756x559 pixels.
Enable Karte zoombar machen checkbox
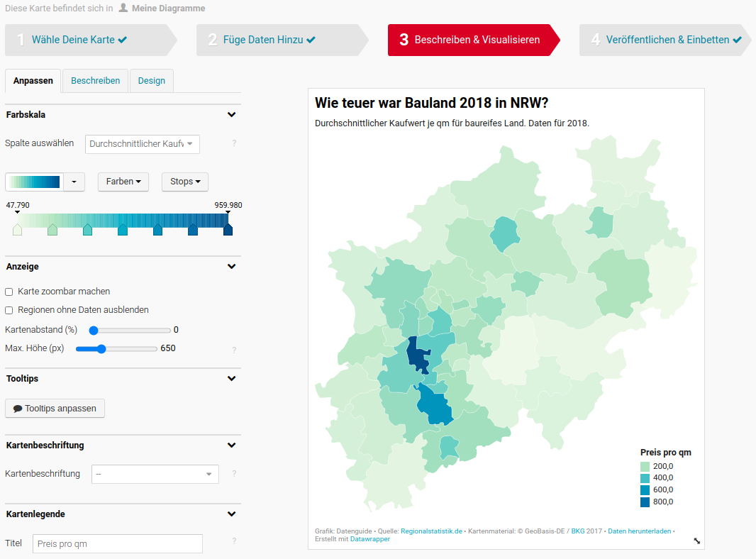(9, 292)
